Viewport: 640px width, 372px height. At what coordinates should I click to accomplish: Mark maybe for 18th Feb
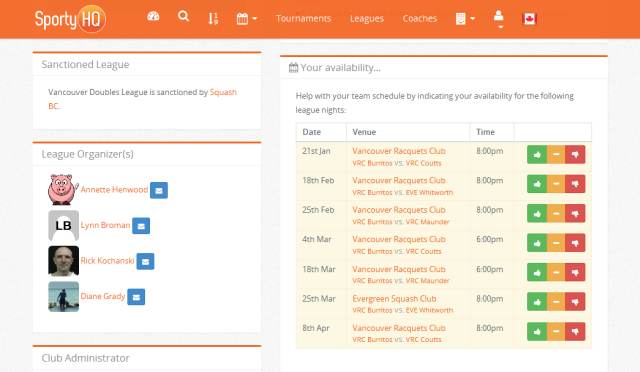pos(556,184)
